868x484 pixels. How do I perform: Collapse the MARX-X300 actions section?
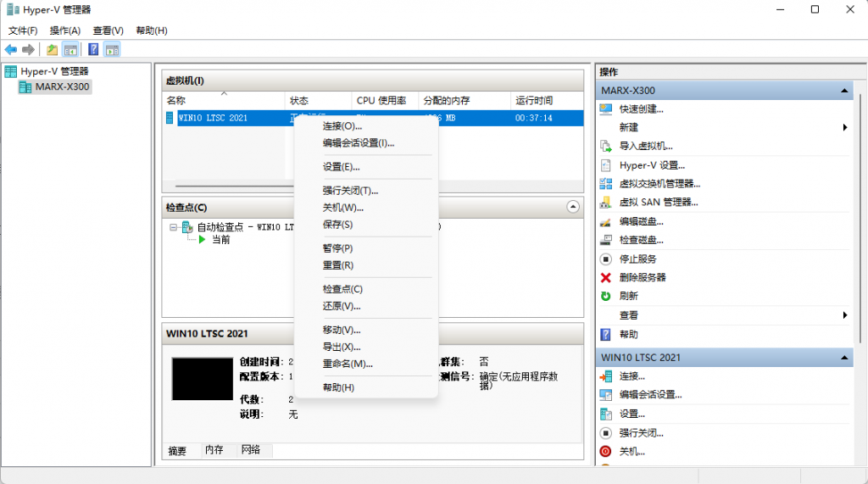844,90
